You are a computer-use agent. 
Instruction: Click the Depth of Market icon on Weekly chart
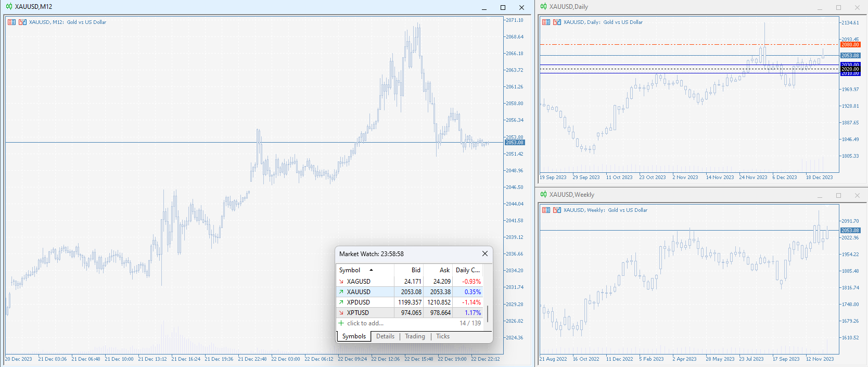pyautogui.click(x=546, y=210)
